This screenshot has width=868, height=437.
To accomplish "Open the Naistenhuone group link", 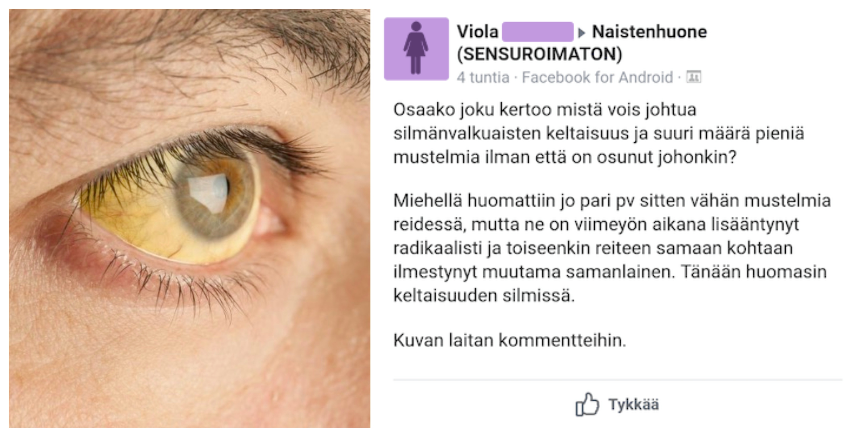I will point(649,32).
